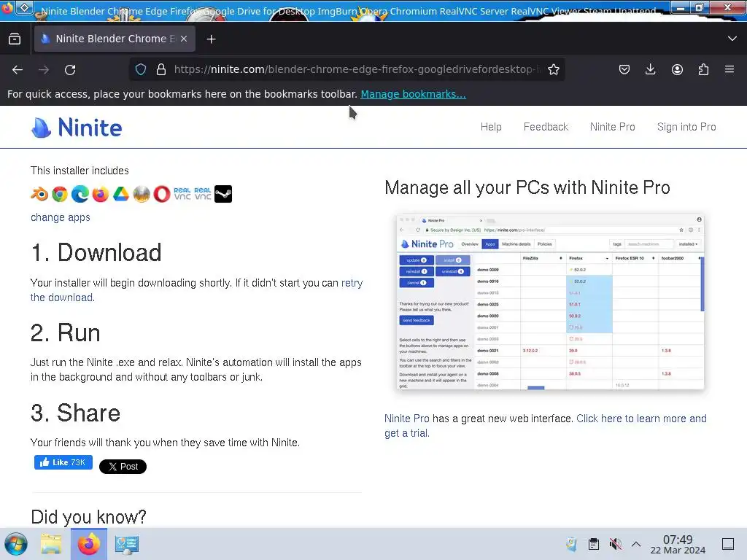Viewport: 747px width, 560px height.
Task: Open the Firefox View button left of the tabs
Action: tap(15, 39)
